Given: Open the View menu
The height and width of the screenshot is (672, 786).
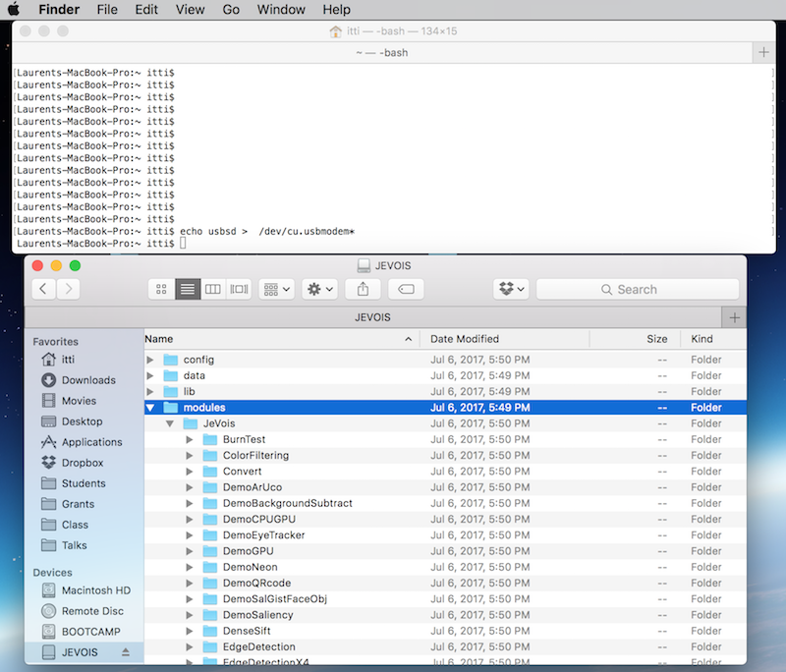Looking at the screenshot, I should [x=190, y=10].
